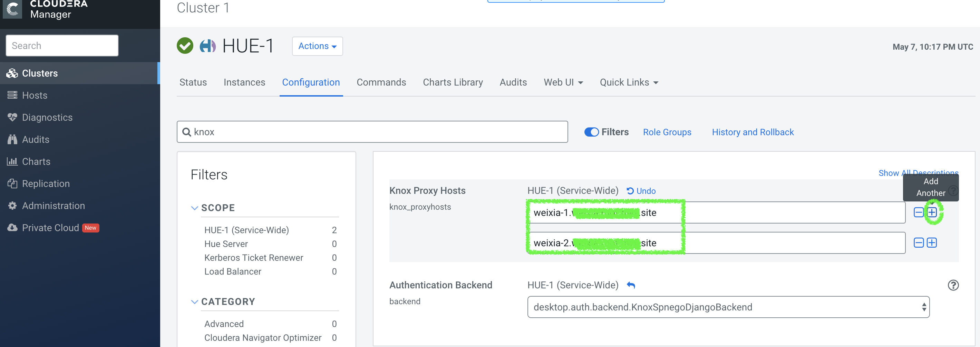
Task: Switch to the Commands tab
Action: pyautogui.click(x=381, y=82)
